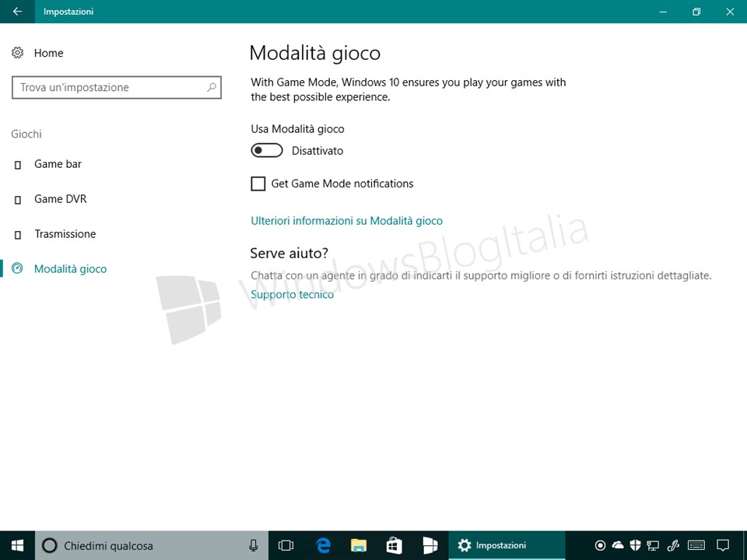Image resolution: width=747 pixels, height=560 pixels.
Task: Launch Microsoft Edge from the taskbar
Action: click(324, 545)
